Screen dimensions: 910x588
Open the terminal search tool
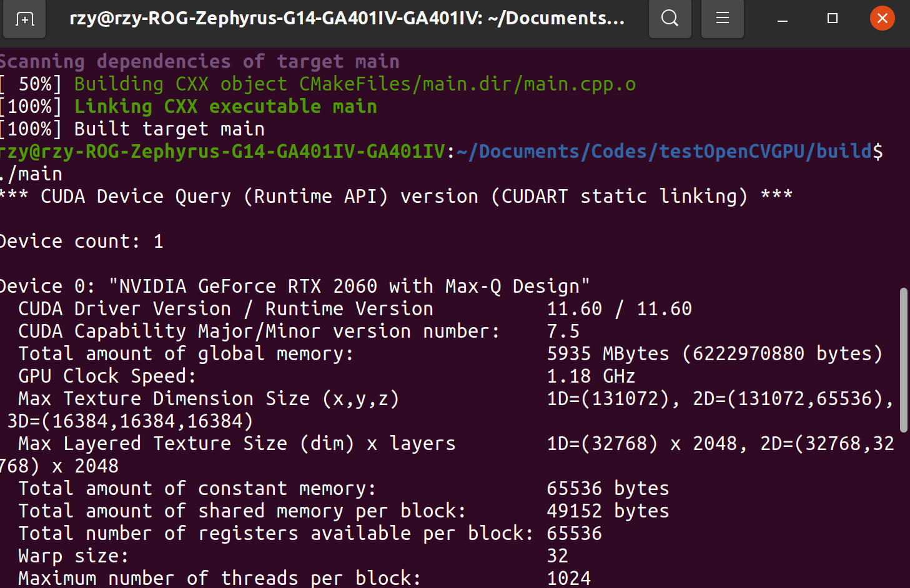point(670,19)
